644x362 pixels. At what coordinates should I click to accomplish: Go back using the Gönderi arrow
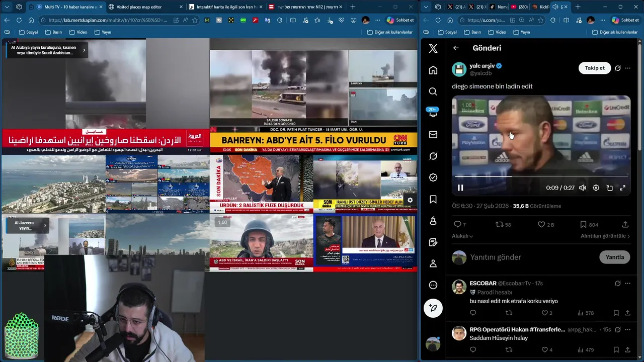coord(456,48)
